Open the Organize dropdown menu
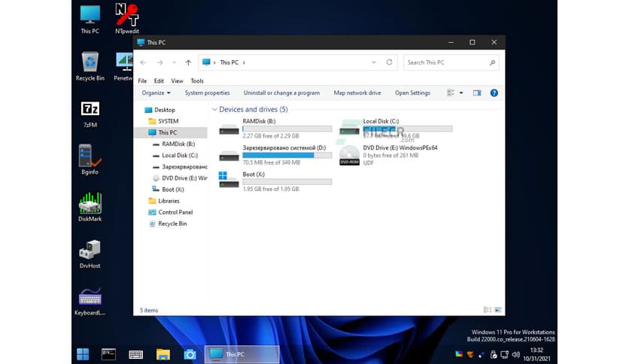The width and height of the screenshot is (629, 364). [156, 93]
